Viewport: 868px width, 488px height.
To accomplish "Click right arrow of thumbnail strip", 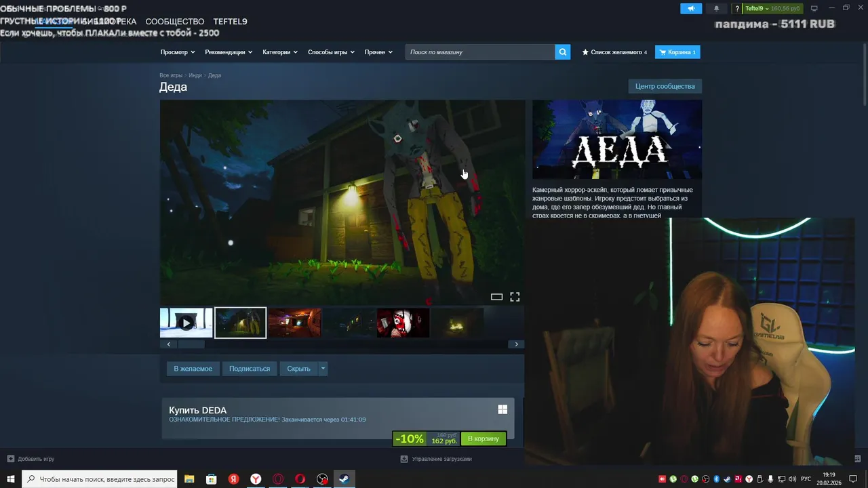I will (x=516, y=344).
